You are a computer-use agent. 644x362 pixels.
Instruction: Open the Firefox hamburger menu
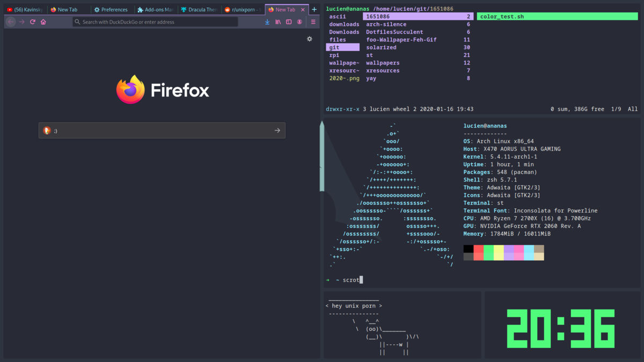[313, 22]
